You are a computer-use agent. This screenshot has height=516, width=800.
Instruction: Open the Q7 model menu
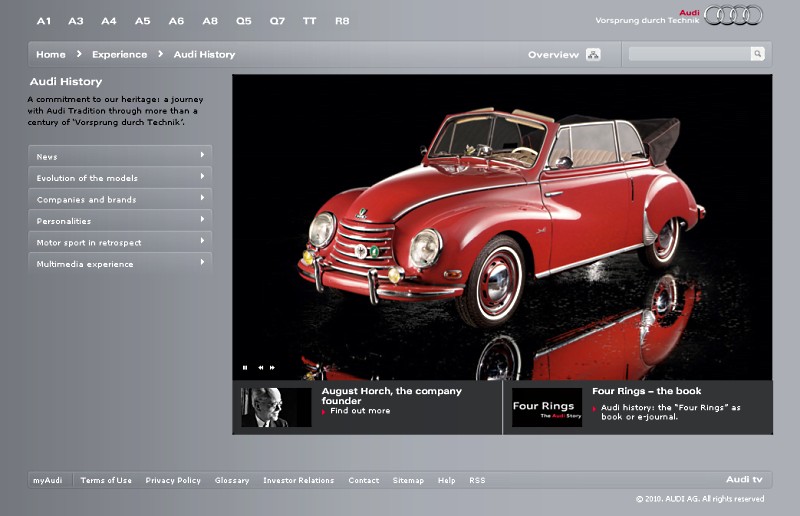[x=277, y=21]
